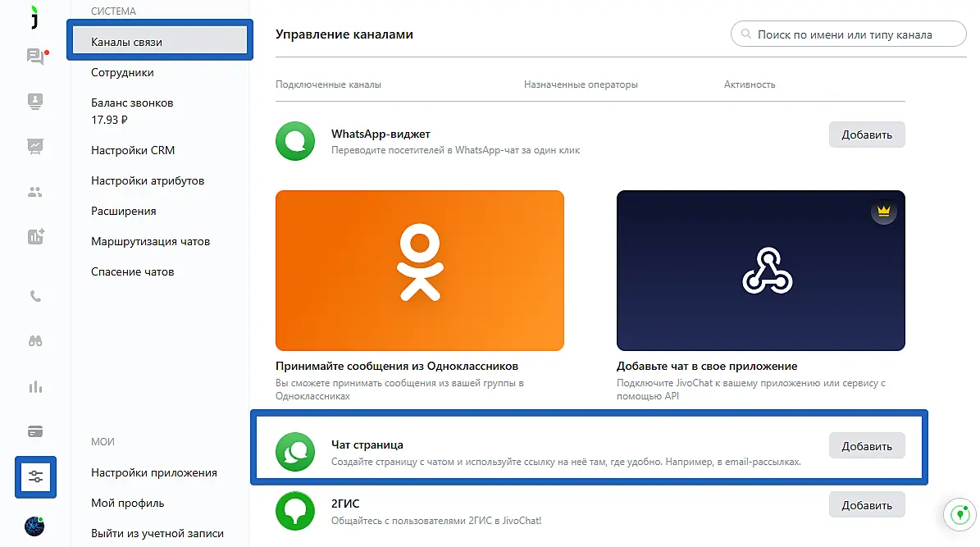Open the team people icon in sidebar

tap(35, 192)
